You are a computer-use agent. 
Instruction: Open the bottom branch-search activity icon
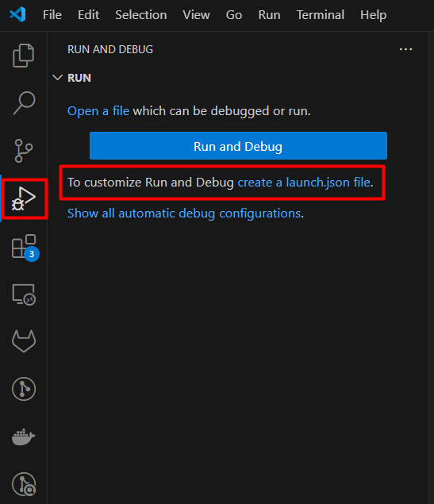coord(24,484)
